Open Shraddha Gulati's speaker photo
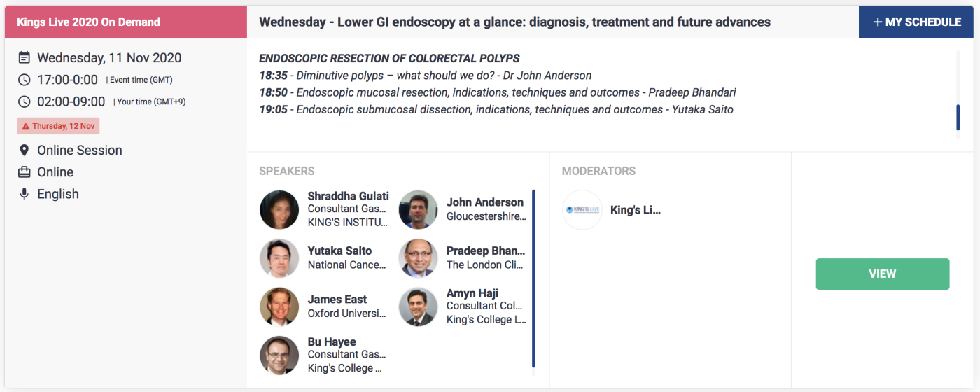The image size is (980, 392). 279,210
